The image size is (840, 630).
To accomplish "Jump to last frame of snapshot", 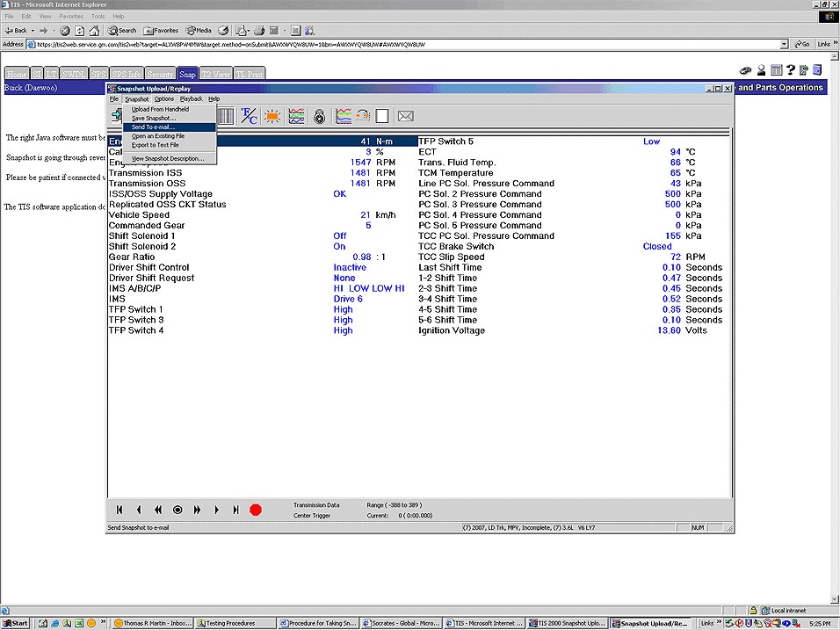I will [235, 510].
